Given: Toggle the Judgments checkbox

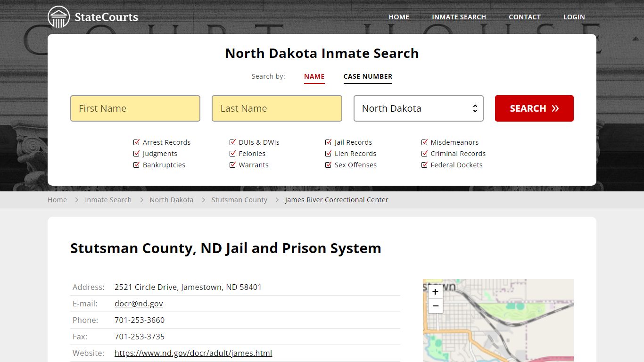Looking at the screenshot, I should (137, 154).
